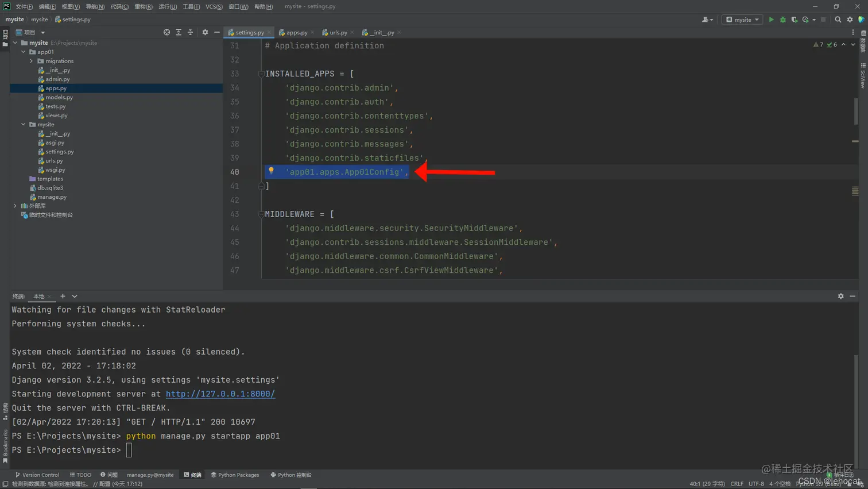Select manage.py in the project tree
This screenshot has height=489, width=868.
(x=52, y=197)
